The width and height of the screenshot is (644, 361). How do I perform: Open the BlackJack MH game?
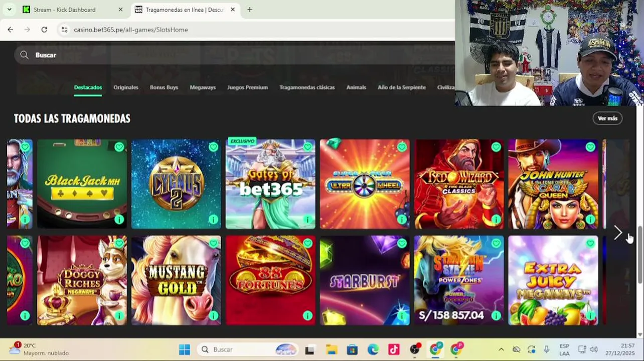(x=82, y=184)
